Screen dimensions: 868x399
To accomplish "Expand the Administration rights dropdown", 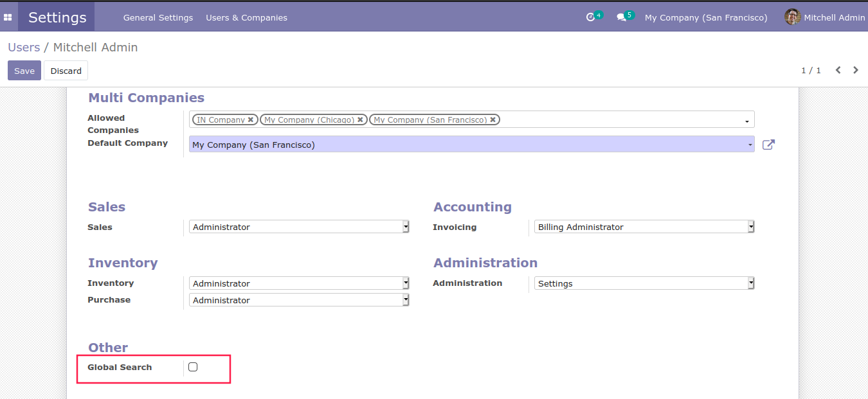I will 644,283.
